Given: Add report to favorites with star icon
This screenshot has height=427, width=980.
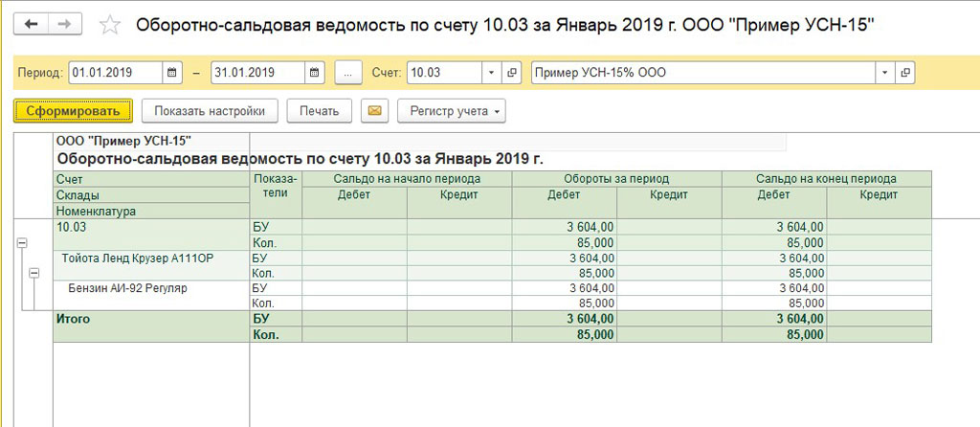Looking at the screenshot, I should (x=110, y=26).
